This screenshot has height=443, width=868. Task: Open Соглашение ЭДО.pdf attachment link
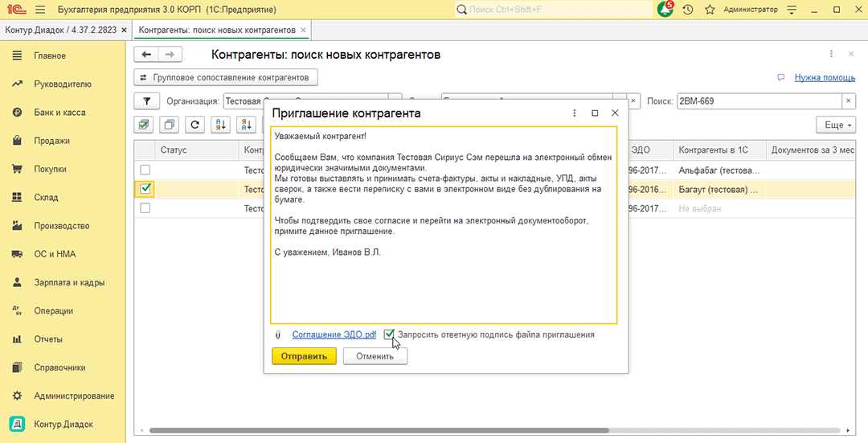coord(334,334)
